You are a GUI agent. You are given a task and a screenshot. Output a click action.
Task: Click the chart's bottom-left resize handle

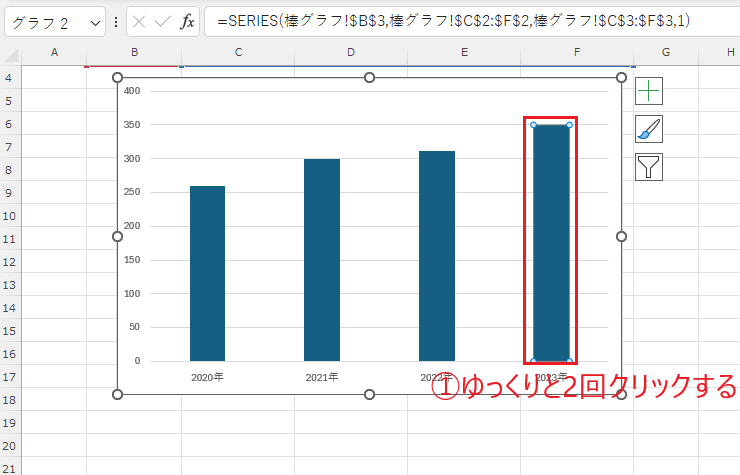pos(118,394)
